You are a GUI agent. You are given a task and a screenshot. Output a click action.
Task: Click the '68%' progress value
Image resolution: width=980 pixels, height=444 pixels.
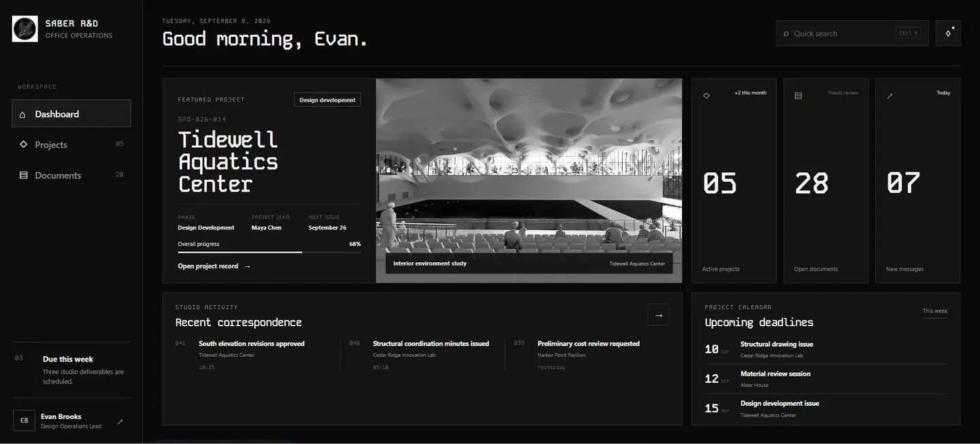[355, 244]
